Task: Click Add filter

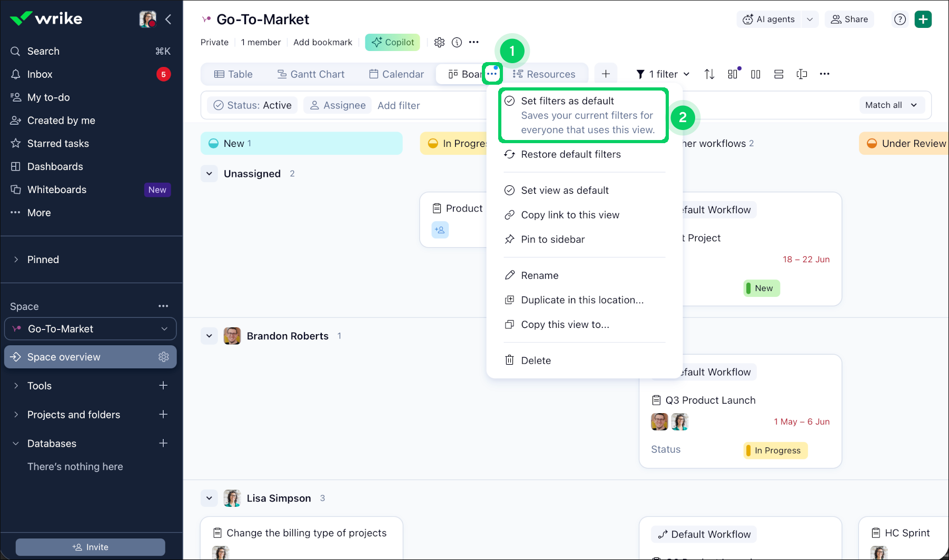Action: (399, 105)
